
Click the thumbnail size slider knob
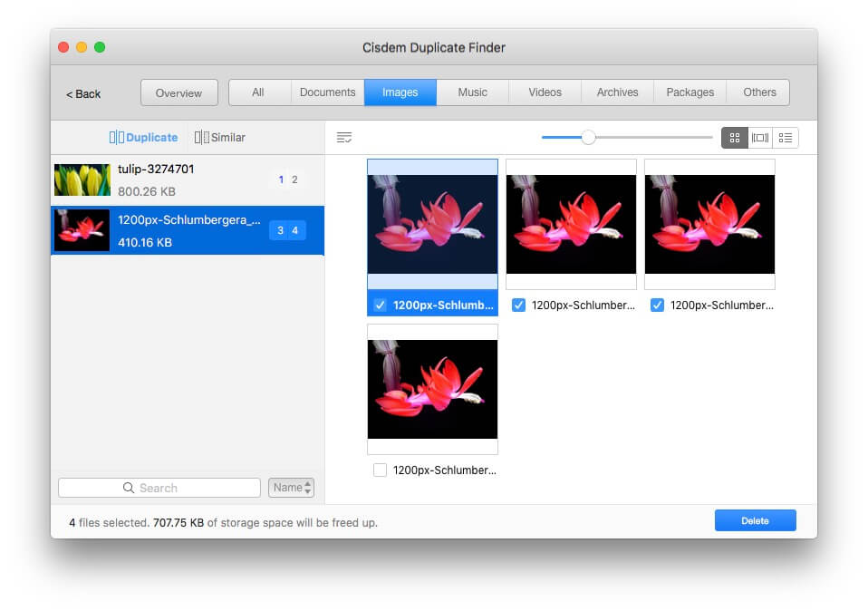click(588, 138)
